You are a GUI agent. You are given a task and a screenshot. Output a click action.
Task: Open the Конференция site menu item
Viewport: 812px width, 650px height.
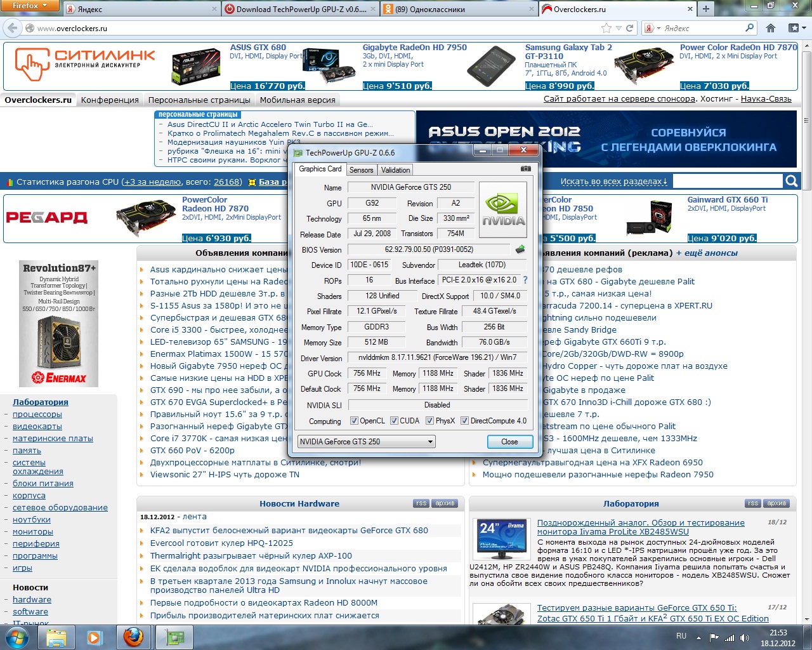110,100
